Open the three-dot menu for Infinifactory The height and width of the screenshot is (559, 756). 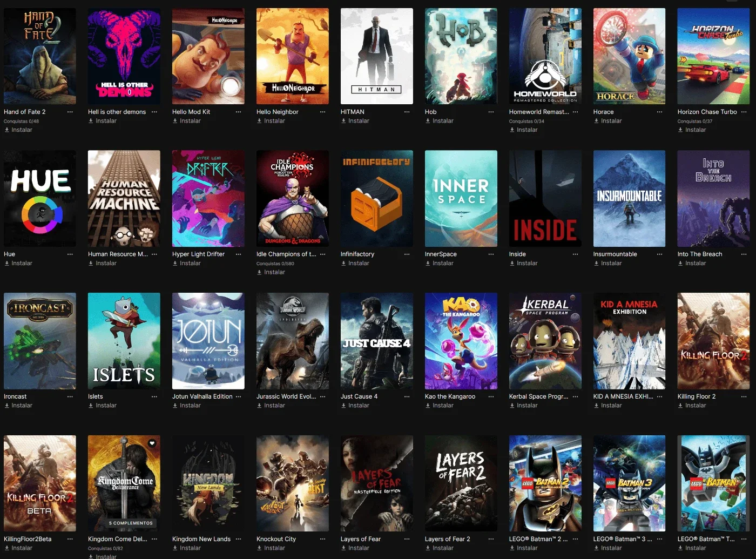[x=407, y=254]
